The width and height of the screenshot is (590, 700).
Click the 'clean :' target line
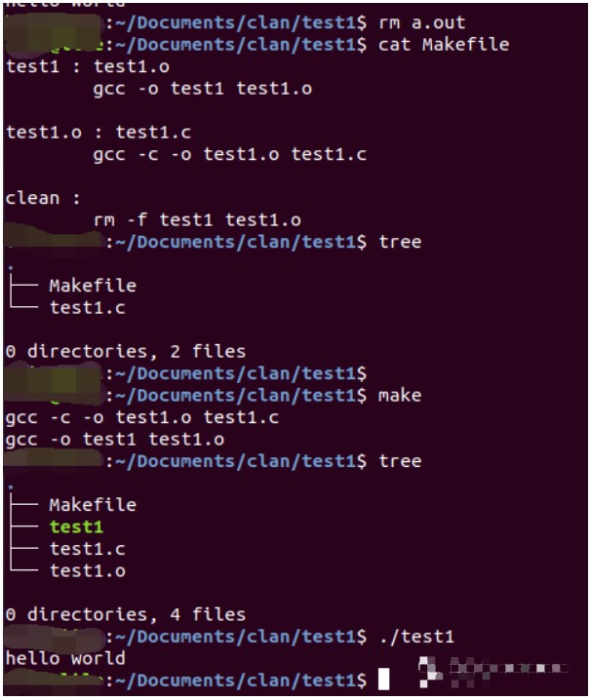(x=43, y=198)
